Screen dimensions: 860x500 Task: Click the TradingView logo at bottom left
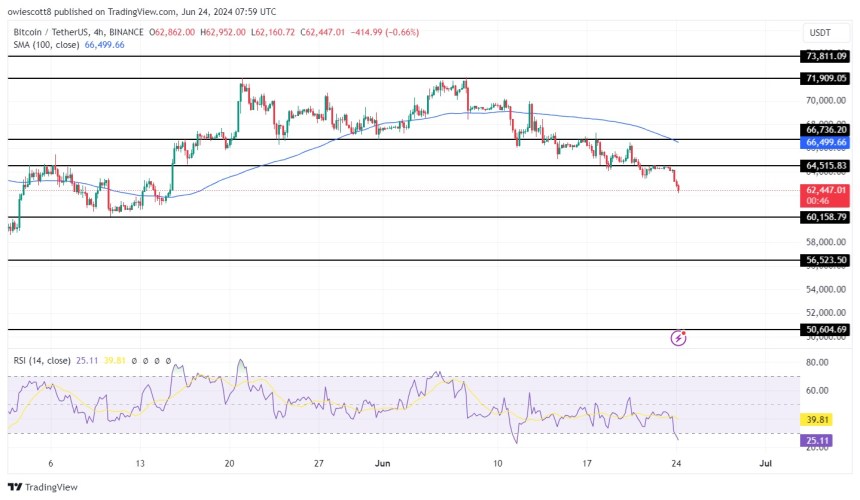(x=43, y=487)
